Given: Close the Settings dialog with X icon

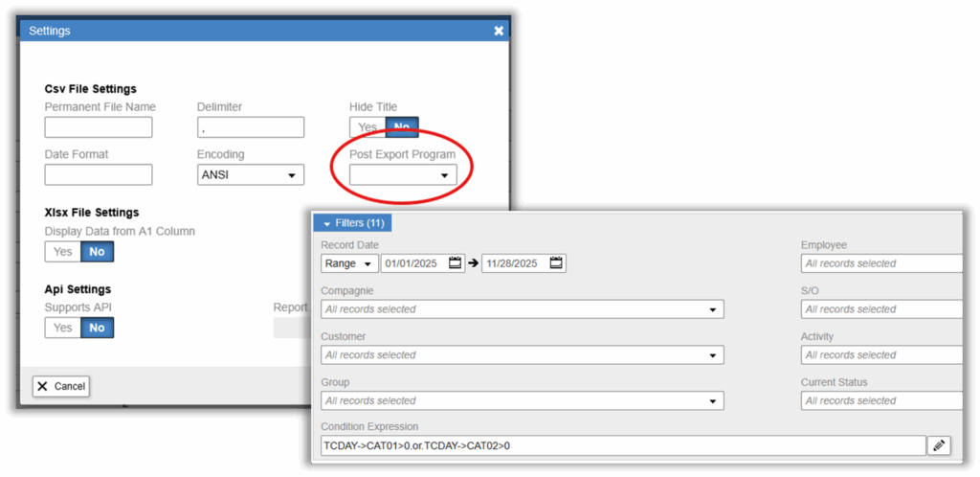Looking at the screenshot, I should (x=499, y=31).
